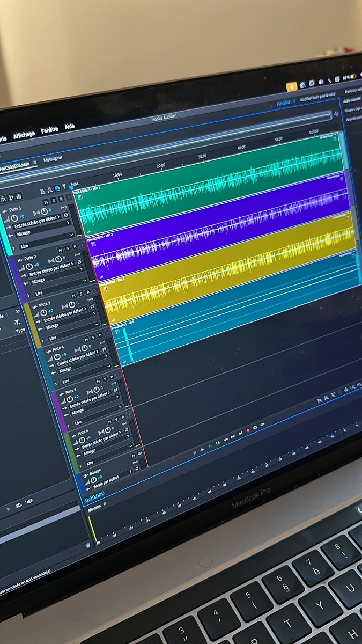Mute Piste 1 with the M button
This screenshot has width=362, height=644.
pyautogui.click(x=46, y=202)
